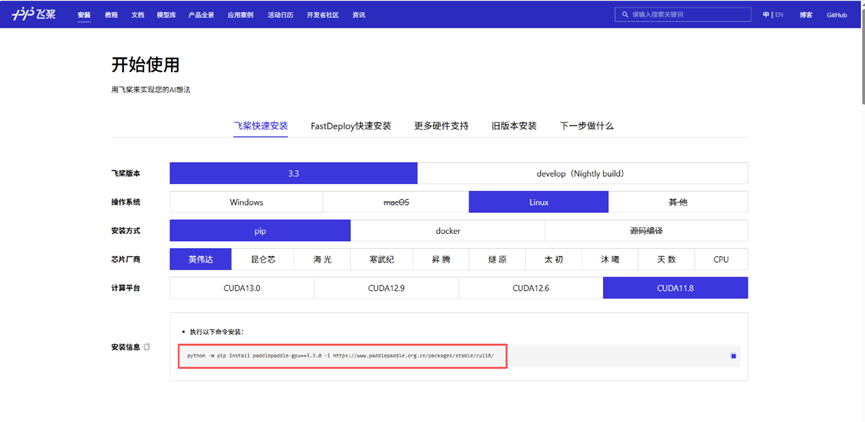Open the 活动日历 nav menu item

click(x=280, y=15)
